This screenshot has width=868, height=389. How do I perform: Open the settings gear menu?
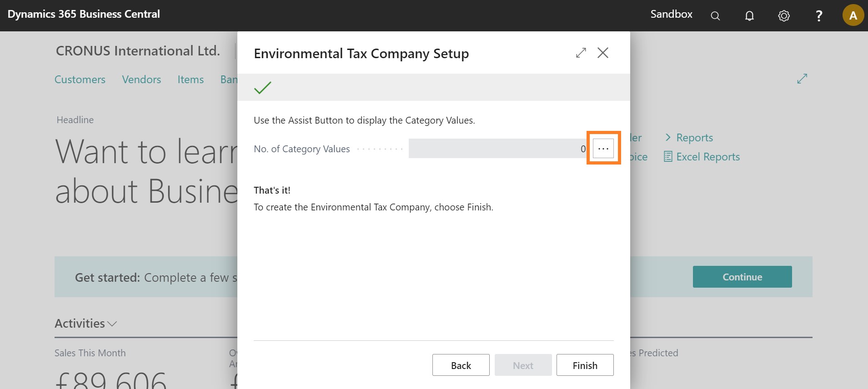click(784, 16)
